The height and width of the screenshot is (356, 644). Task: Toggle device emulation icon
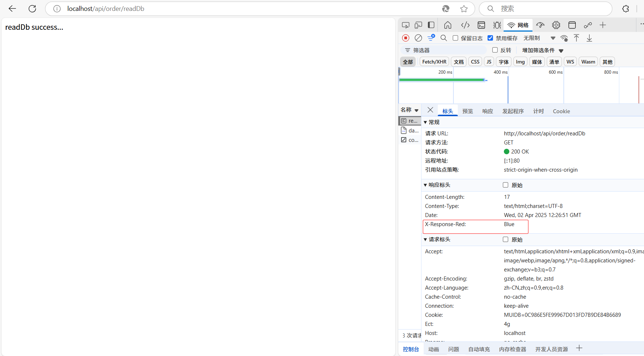(x=418, y=25)
